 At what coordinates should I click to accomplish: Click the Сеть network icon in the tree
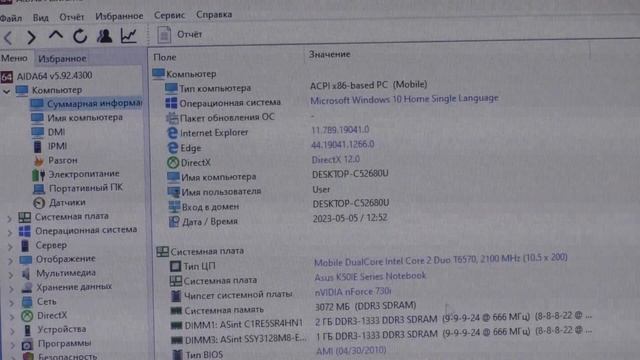27,302
